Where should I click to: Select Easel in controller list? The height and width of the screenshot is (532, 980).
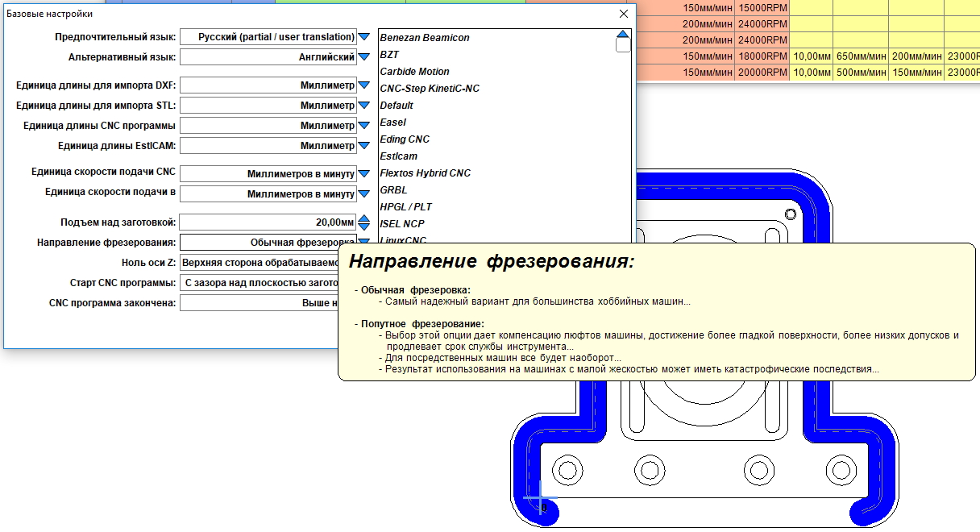click(393, 123)
